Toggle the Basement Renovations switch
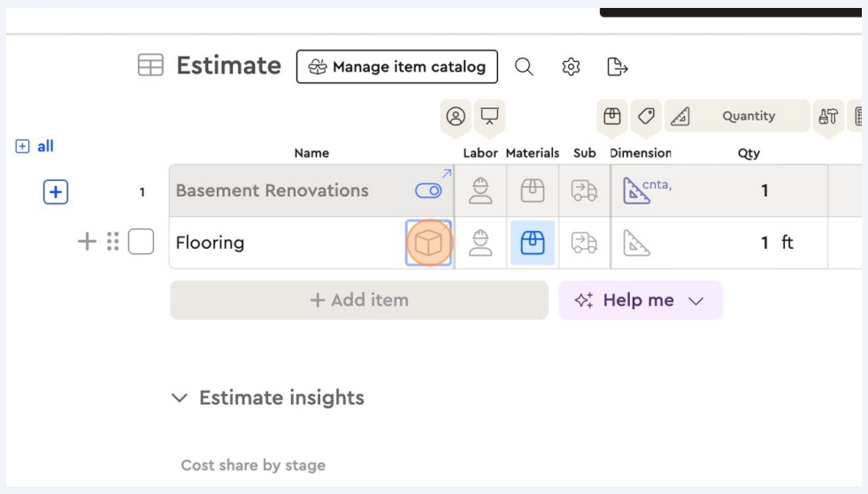 (428, 190)
